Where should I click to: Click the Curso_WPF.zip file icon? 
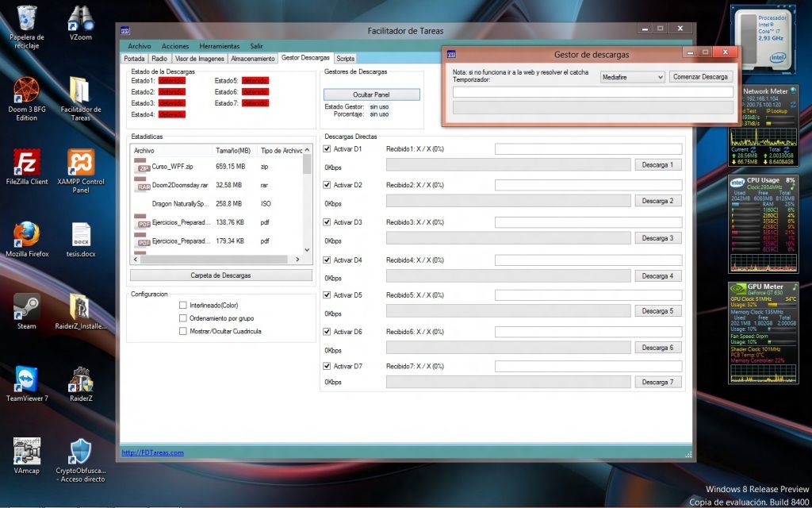[142, 166]
